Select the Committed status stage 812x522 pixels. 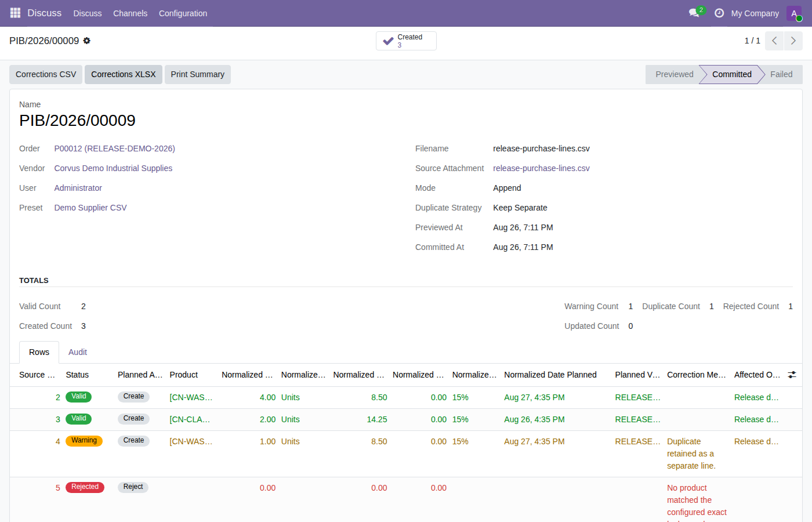(731, 74)
